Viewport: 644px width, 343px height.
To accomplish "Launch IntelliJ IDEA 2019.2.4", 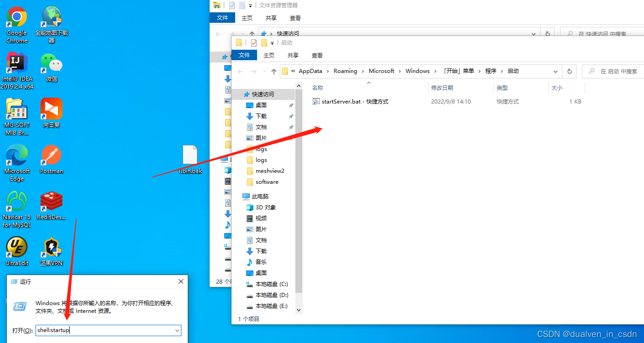I will click(x=17, y=64).
